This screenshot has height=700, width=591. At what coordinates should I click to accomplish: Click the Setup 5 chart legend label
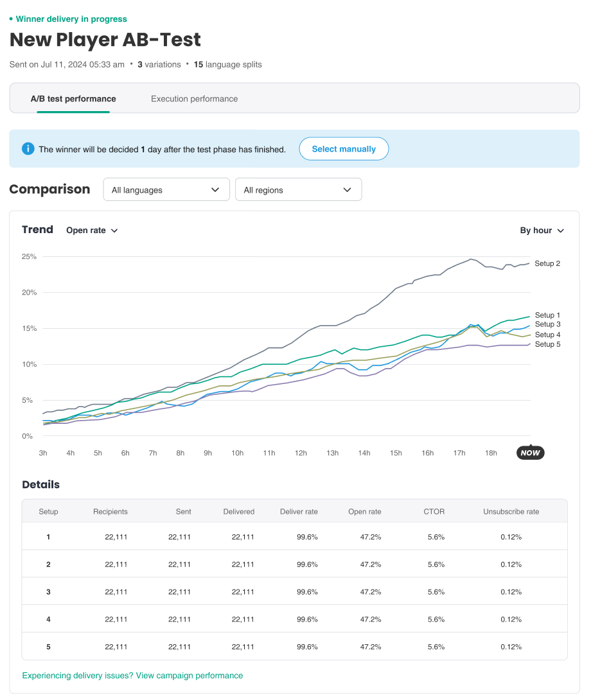tap(547, 345)
